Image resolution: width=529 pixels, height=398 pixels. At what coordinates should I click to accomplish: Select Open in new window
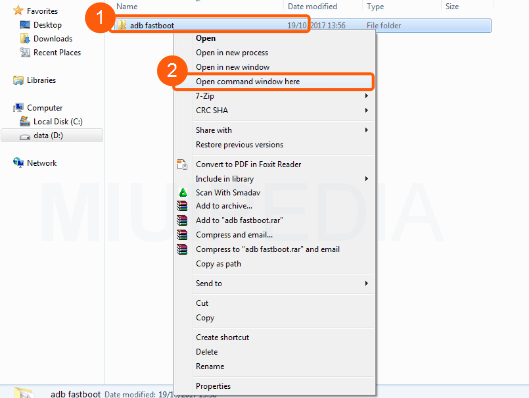[274, 67]
